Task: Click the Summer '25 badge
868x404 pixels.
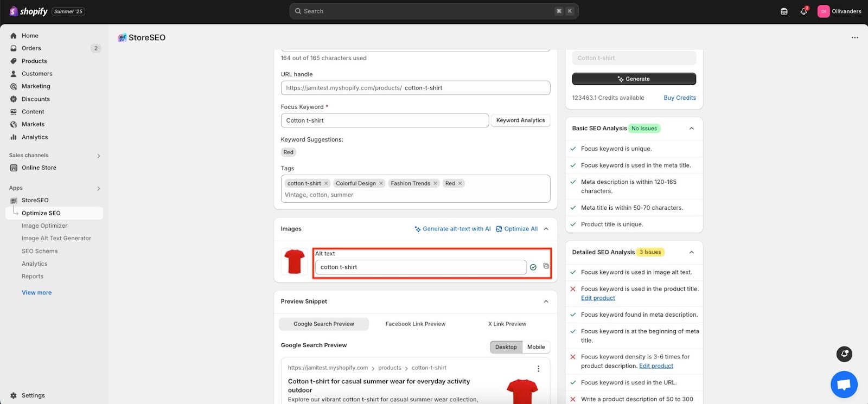Action: point(68,11)
